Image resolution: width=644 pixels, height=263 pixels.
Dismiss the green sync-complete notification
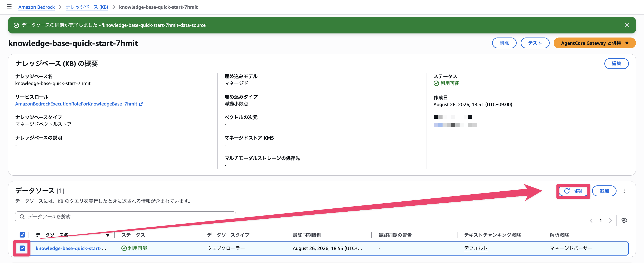627,25
